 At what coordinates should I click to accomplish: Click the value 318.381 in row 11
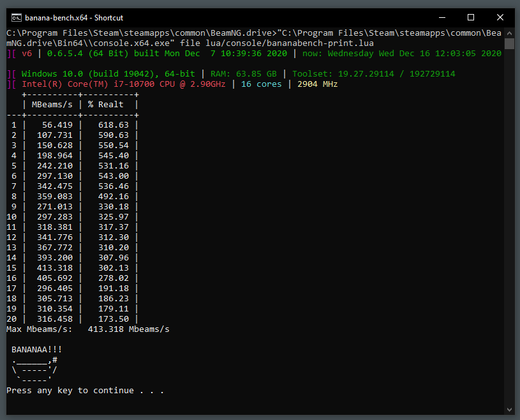click(55, 227)
